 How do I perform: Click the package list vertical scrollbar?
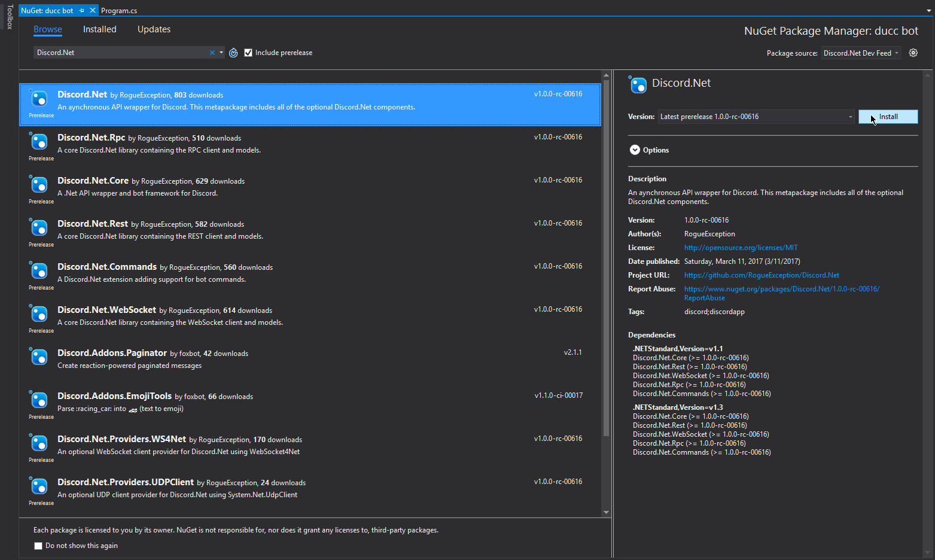pos(606,257)
